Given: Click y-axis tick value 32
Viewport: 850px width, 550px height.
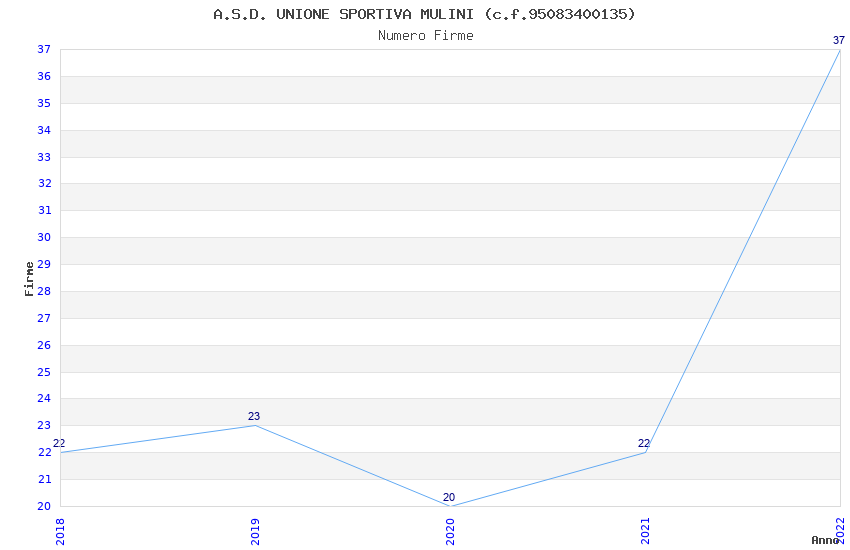Looking at the screenshot, I should 44,183.
